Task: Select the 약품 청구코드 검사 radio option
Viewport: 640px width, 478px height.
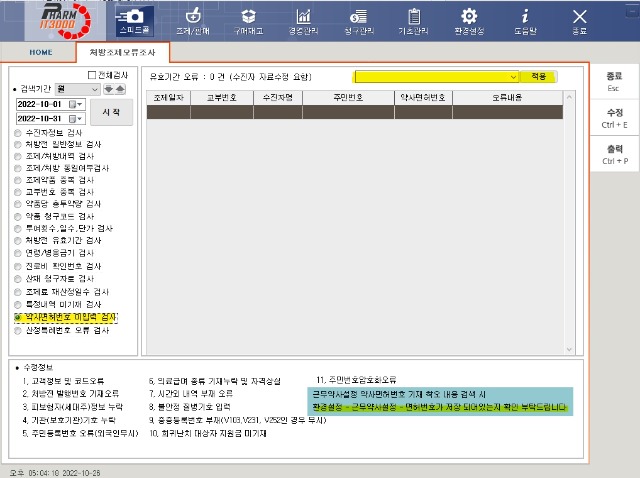Action: click(x=18, y=216)
